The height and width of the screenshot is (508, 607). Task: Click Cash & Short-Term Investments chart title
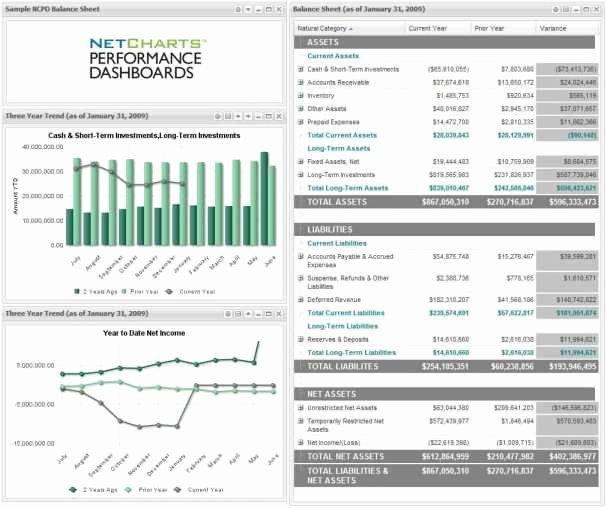point(144,136)
